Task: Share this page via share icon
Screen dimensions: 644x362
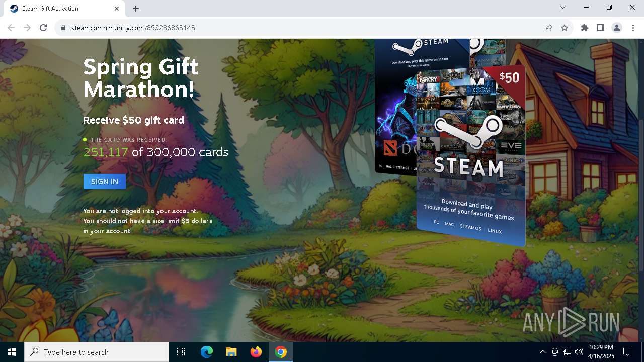Action: coord(548,28)
